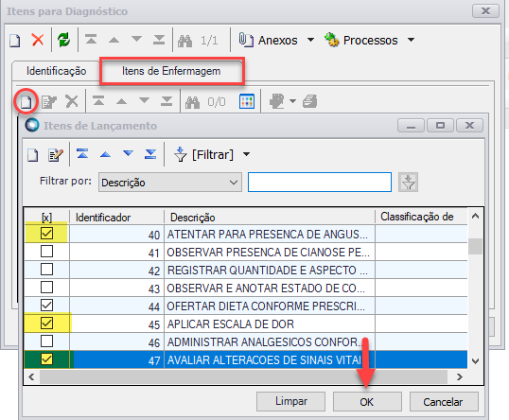Screen dimensions: 509x420
Task: Jump to last row in Itens de Lançamento
Action: (150, 154)
